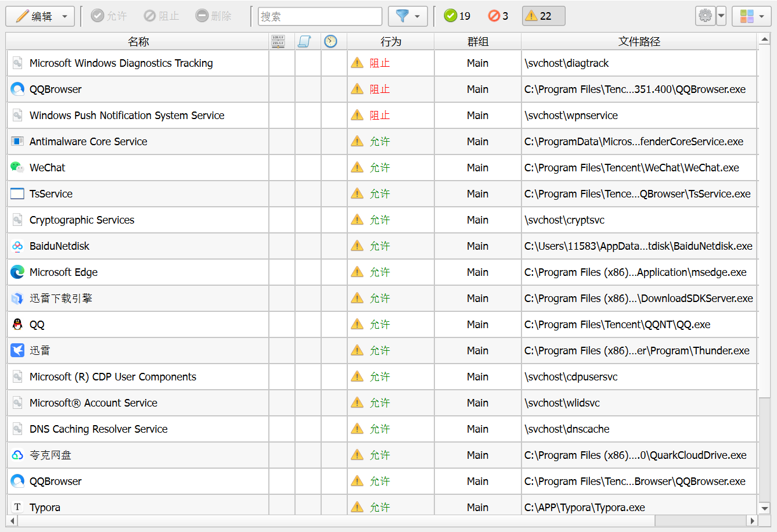Sort by the 名称 column header
This screenshot has height=532, width=777.
(x=138, y=41)
